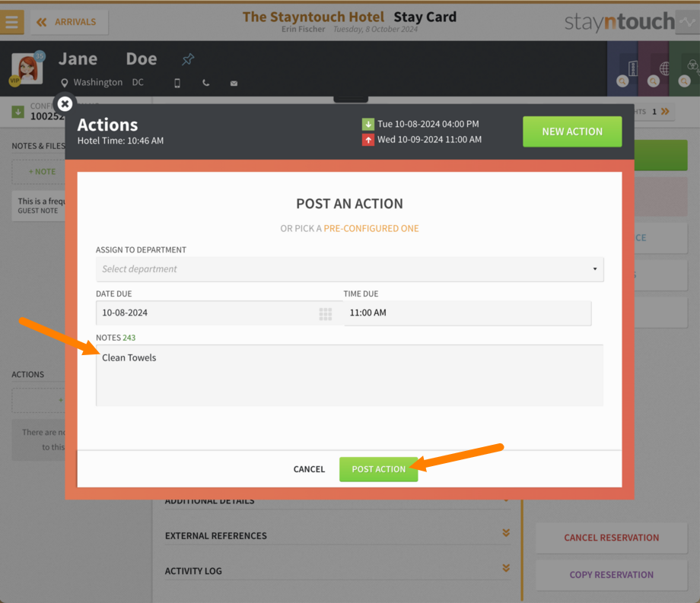Click the Post Action button

pos(379,469)
